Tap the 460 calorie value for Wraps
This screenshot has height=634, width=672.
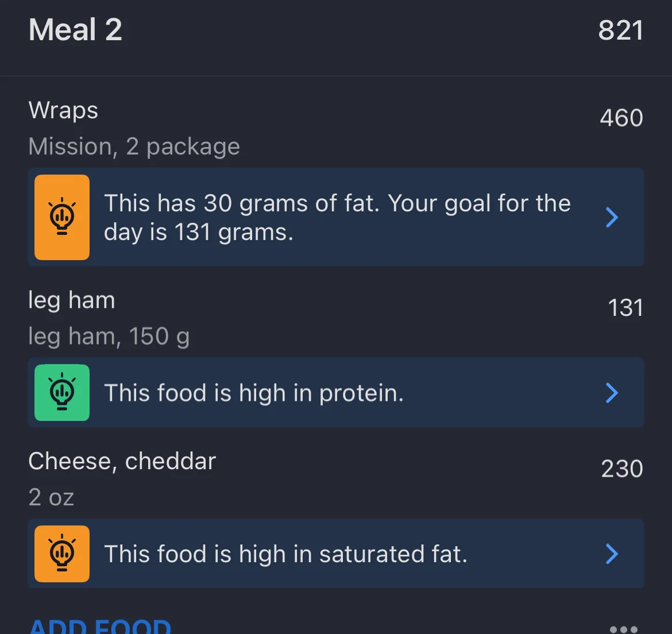[621, 118]
